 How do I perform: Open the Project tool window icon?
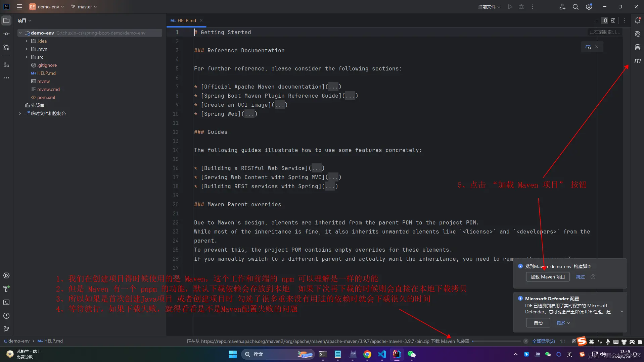click(6, 20)
